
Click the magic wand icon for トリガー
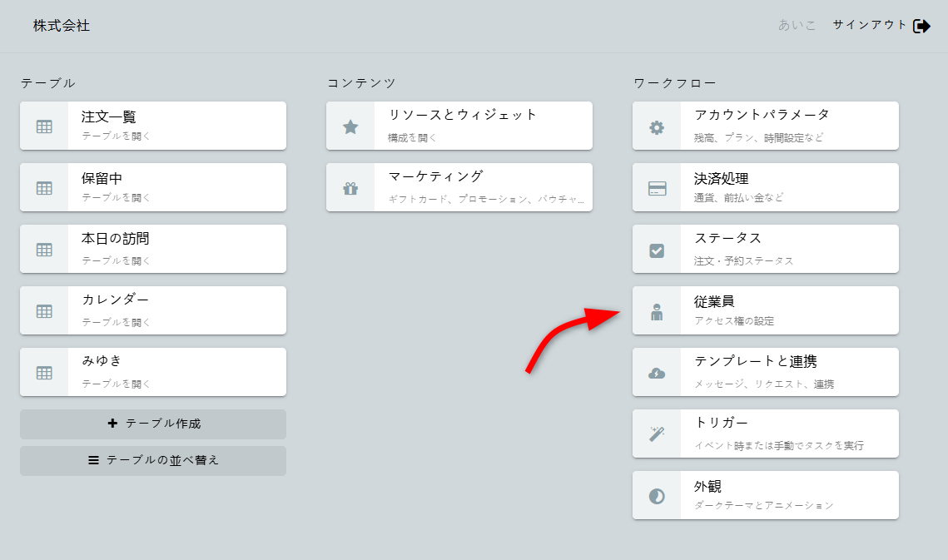(657, 434)
